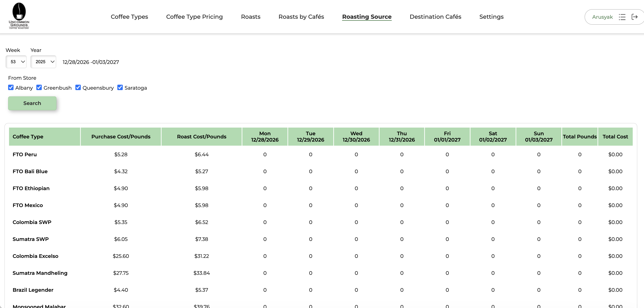644x308 pixels.
Task: Open the Year dropdown
Action: [x=43, y=62]
